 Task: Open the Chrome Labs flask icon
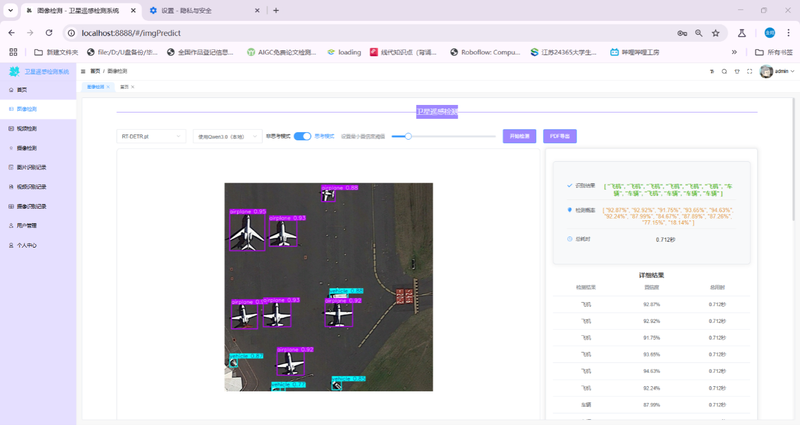pos(742,32)
